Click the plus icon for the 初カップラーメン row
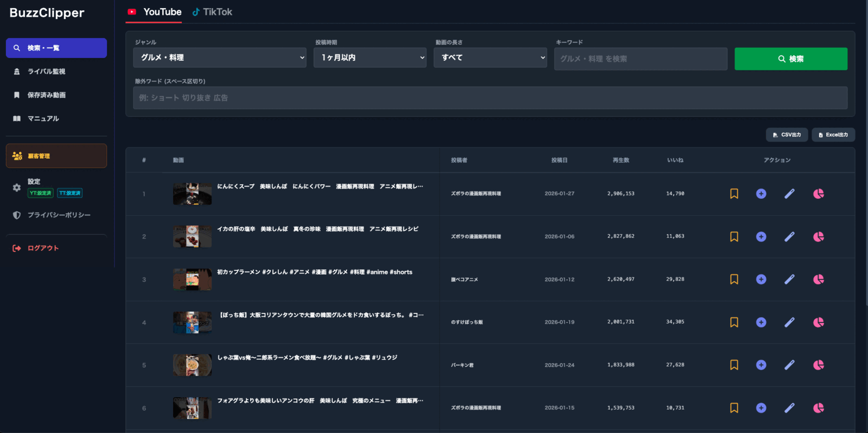Viewport: 868px width, 433px height. (x=761, y=279)
